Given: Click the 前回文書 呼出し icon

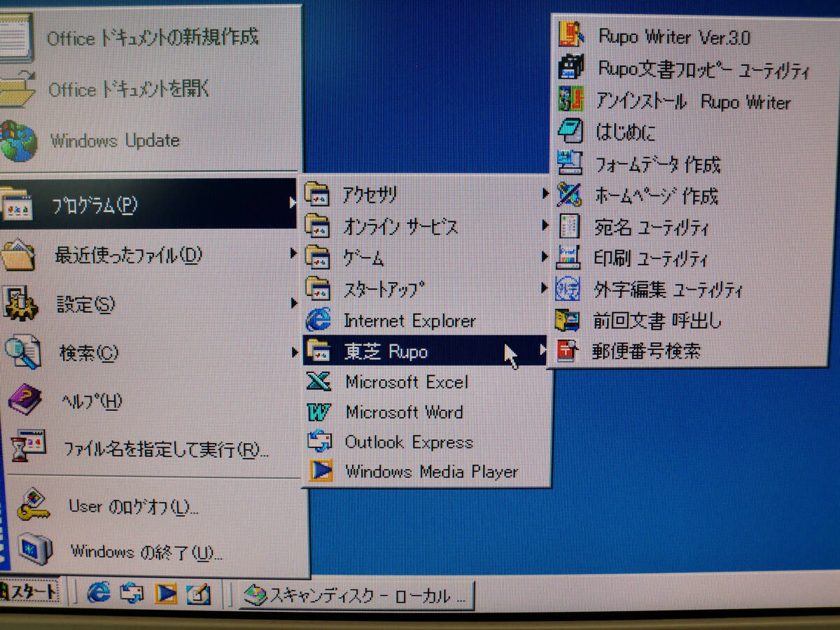Looking at the screenshot, I should point(567,320).
